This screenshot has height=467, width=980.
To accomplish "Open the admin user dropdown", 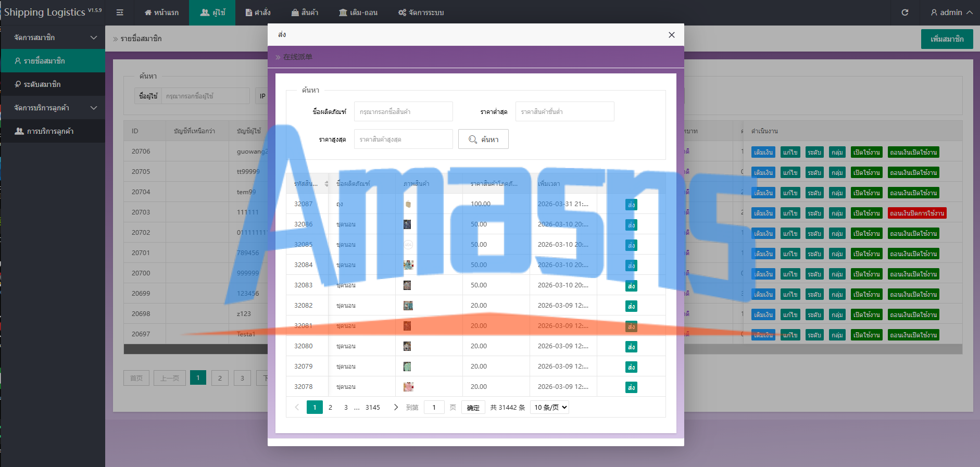I will click(x=951, y=12).
